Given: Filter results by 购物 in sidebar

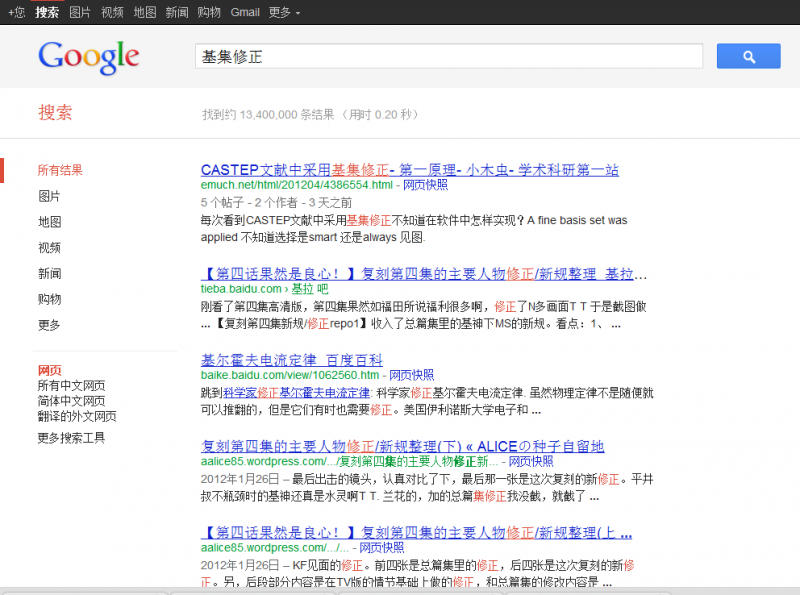Looking at the screenshot, I should pyautogui.click(x=49, y=299).
